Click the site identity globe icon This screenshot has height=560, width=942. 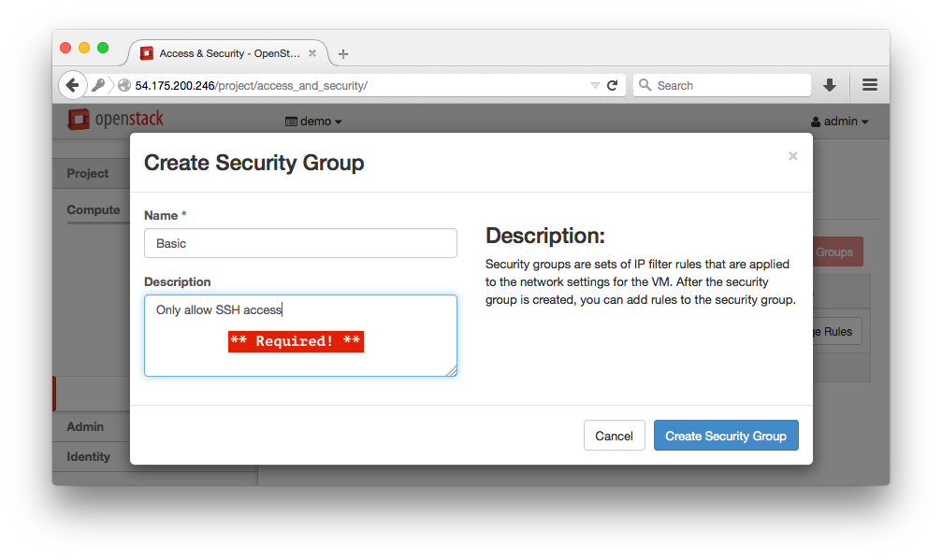123,84
